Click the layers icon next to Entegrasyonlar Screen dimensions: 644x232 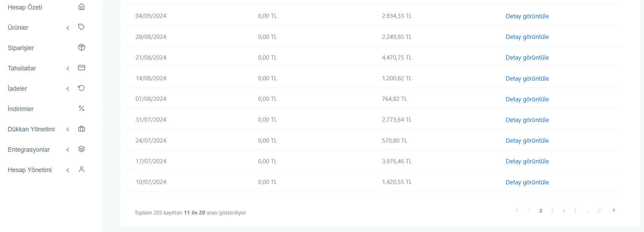82,149
